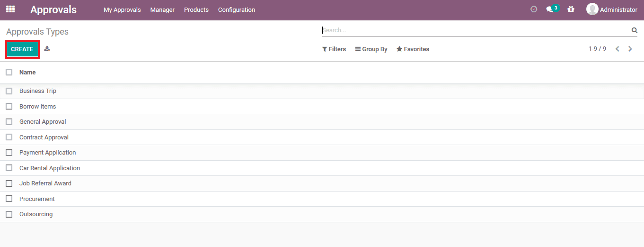644x247 pixels.
Task: Check the Car Rental Application row checkbox
Action: pos(9,168)
